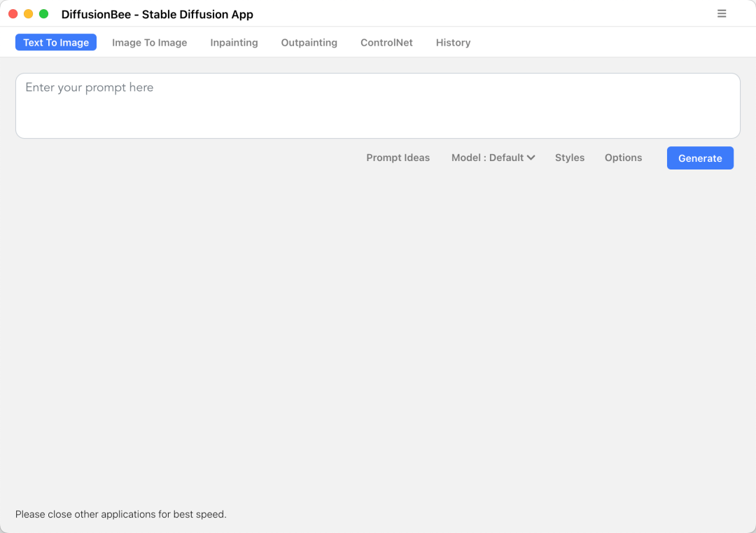The width and height of the screenshot is (756, 533).
Task: Open the hamburger menu in the title bar
Action: pyautogui.click(x=722, y=14)
